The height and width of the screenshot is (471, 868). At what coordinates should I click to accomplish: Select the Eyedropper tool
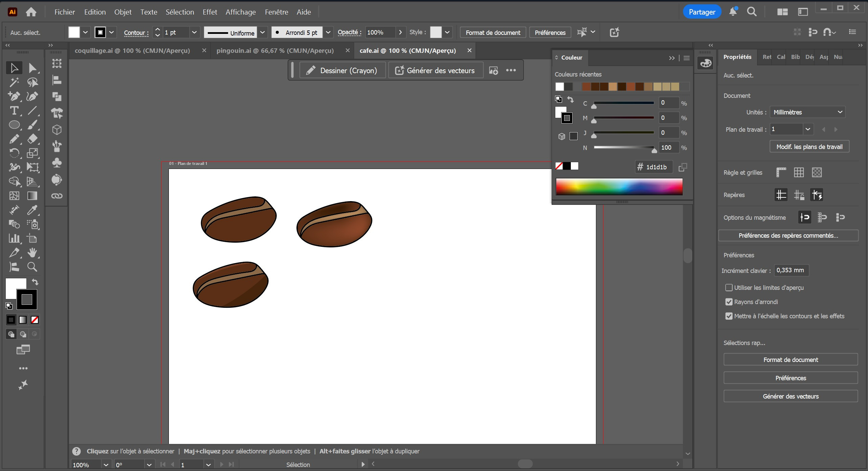pyautogui.click(x=32, y=210)
